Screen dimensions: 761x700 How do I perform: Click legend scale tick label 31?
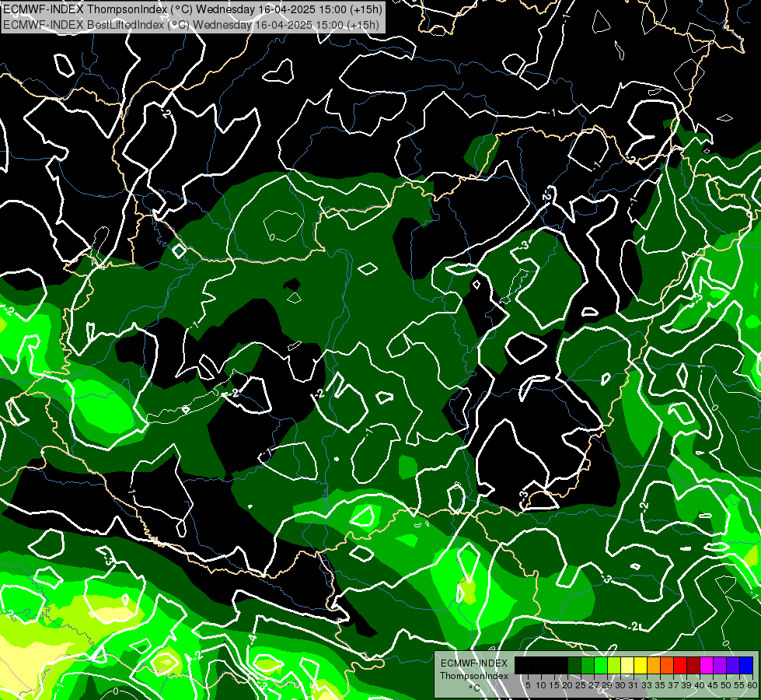[634, 685]
